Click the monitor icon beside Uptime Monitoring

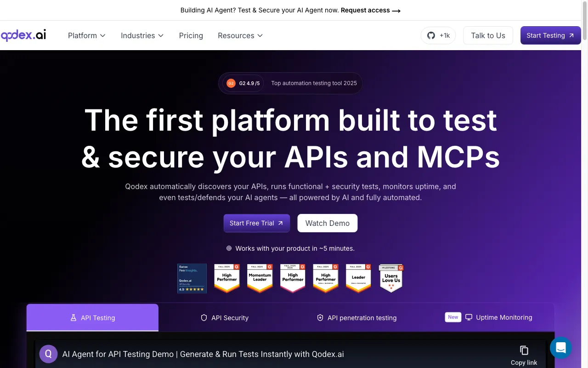[469, 317]
